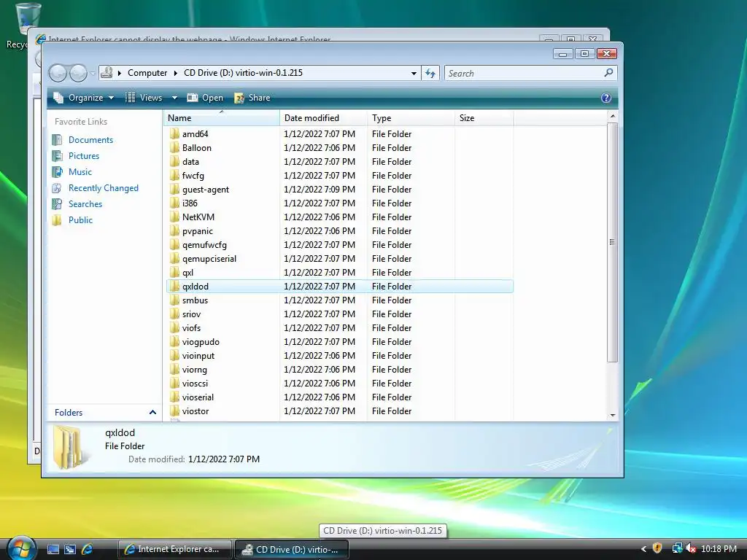Click scrollbar down arrow in file list
747x560 pixels.
coord(613,415)
